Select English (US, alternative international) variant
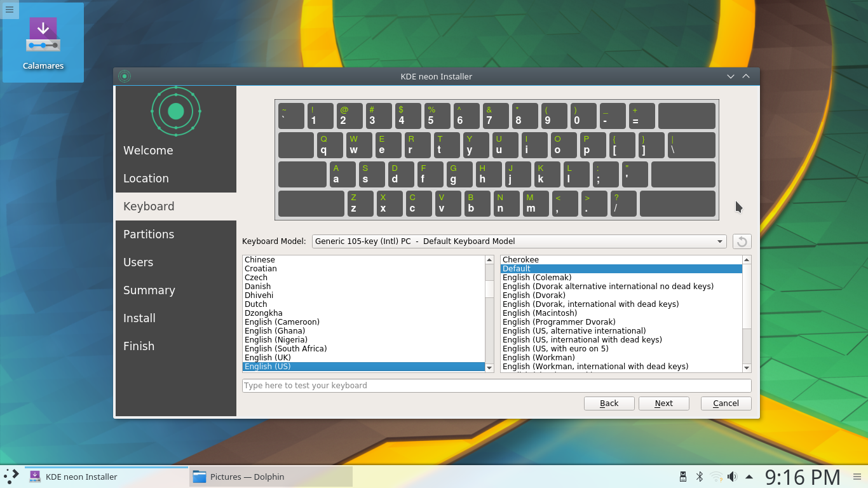Image resolution: width=868 pixels, height=488 pixels. pos(621,331)
